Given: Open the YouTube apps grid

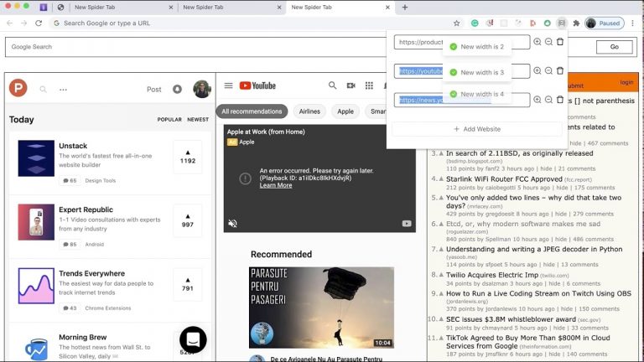Looking at the screenshot, I should (x=369, y=85).
